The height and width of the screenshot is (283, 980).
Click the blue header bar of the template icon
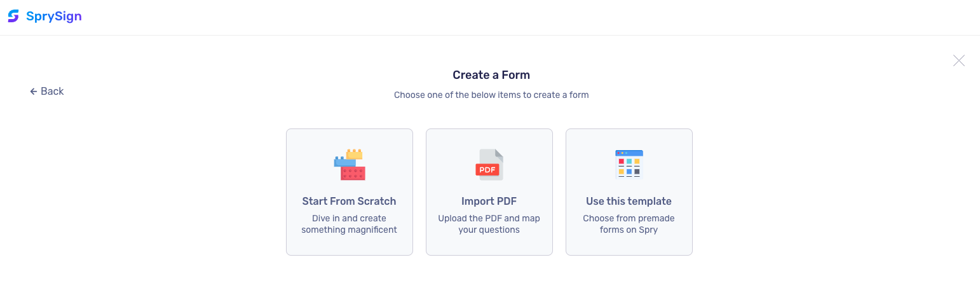pyautogui.click(x=629, y=153)
